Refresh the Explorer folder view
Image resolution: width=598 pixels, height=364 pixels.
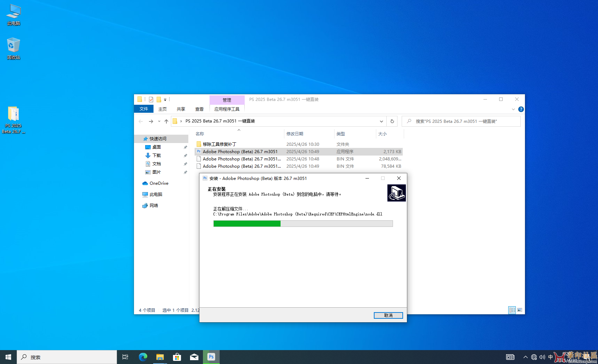coord(392,121)
